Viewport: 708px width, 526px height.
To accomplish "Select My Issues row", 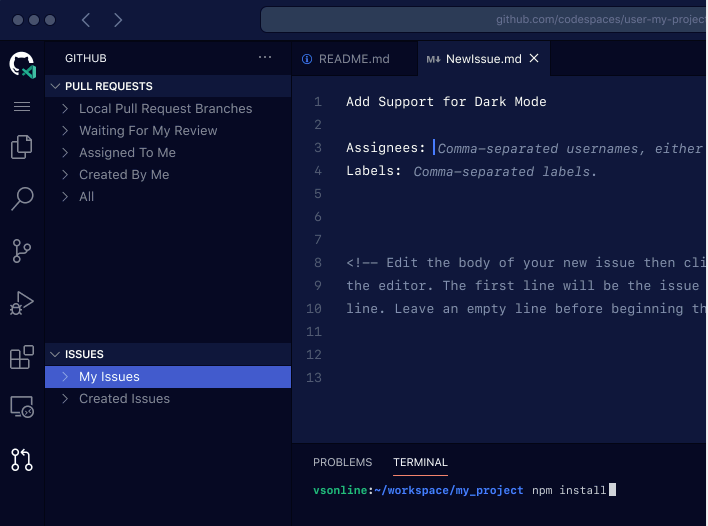I will point(168,377).
